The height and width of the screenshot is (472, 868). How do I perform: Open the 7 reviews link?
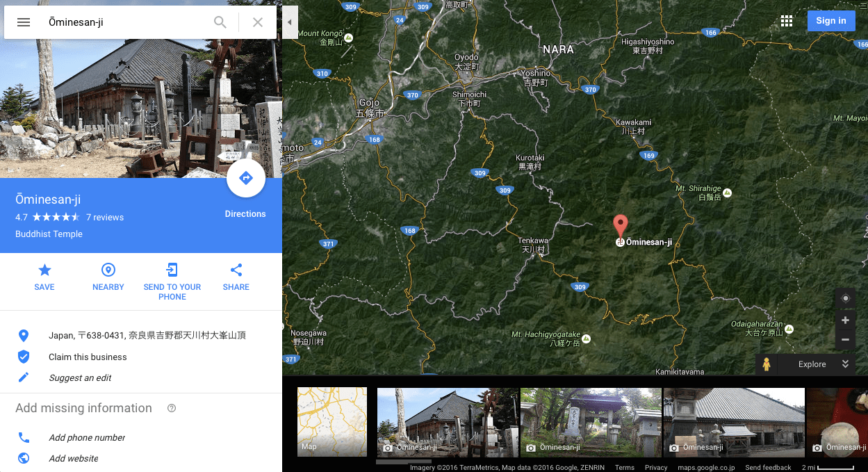tap(105, 218)
